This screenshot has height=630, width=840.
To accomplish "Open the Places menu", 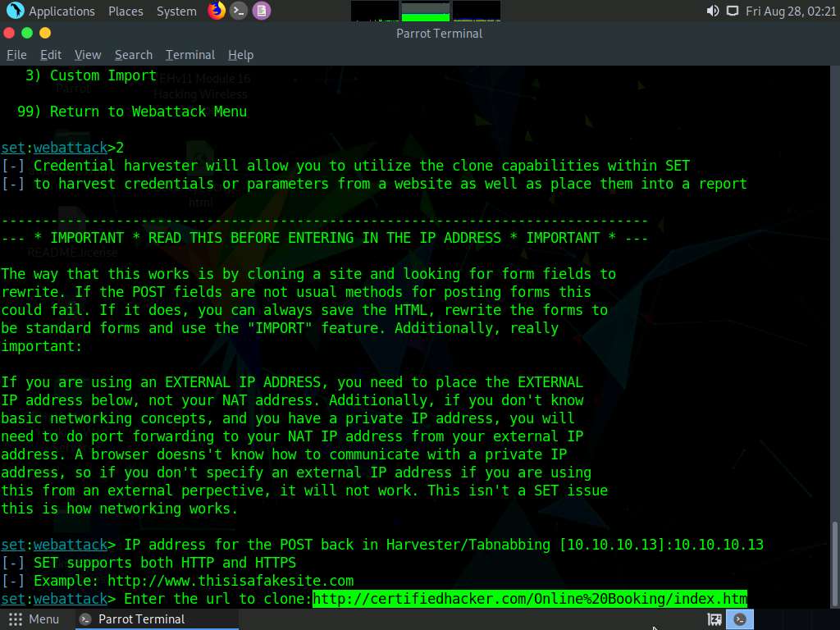I will 126,11.
